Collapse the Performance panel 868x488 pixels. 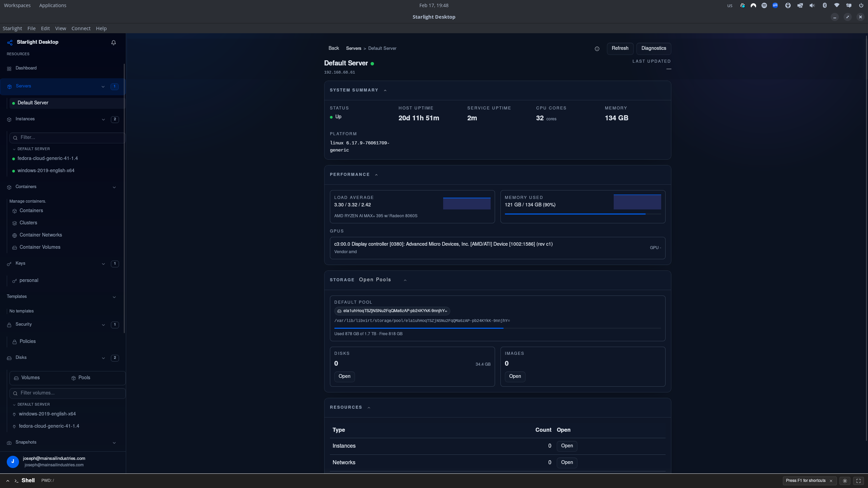376,175
